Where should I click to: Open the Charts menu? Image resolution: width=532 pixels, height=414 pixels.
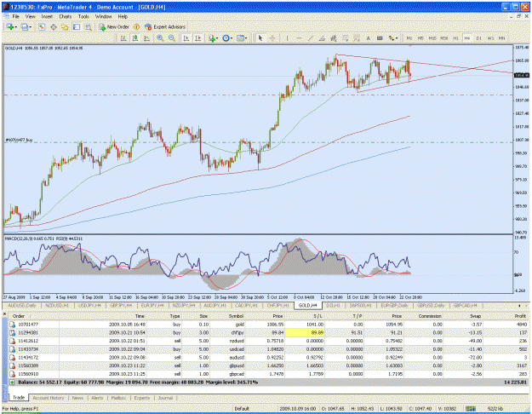click(66, 16)
